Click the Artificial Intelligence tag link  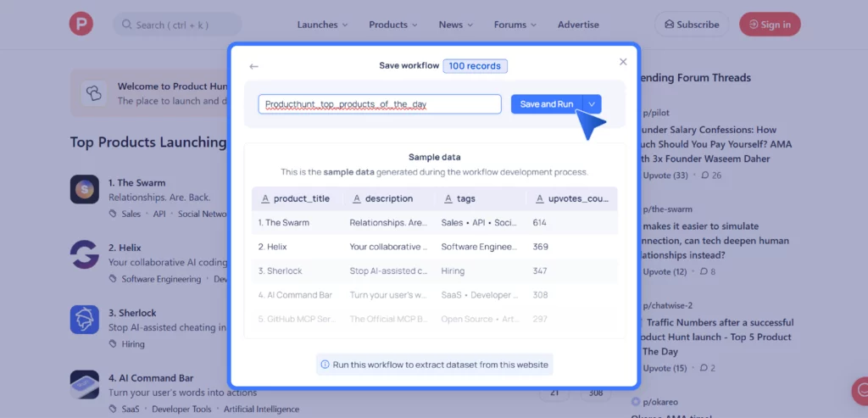pyautogui.click(x=261, y=410)
